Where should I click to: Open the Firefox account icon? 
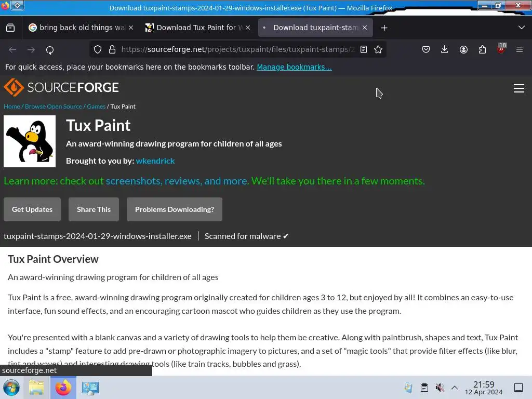(464, 49)
